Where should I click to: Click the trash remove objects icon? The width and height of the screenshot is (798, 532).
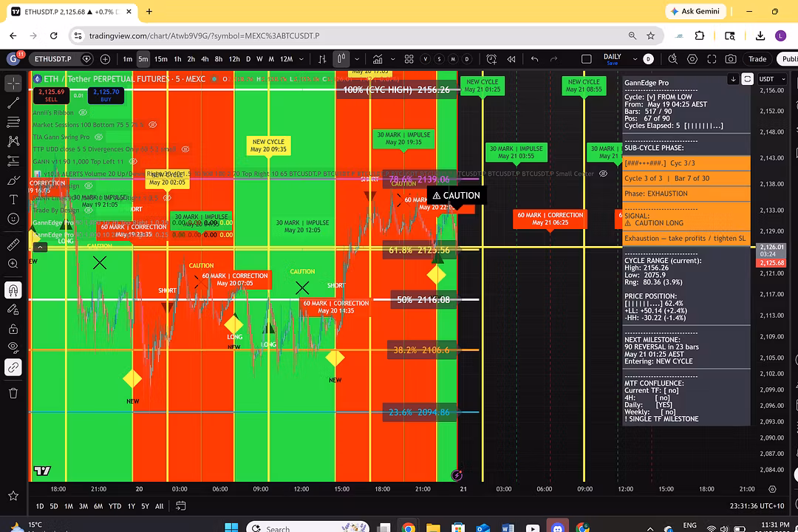(13, 393)
